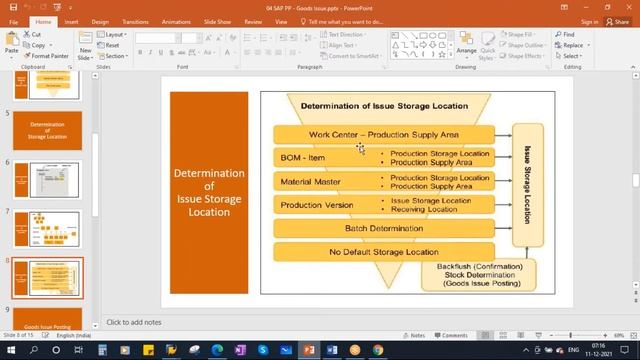
Task: Start slide show from status bar
Action: pos(539,335)
